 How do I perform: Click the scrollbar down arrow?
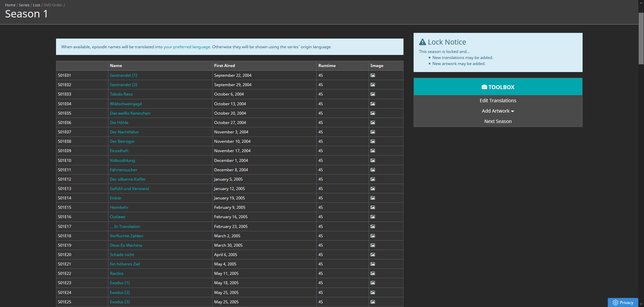pyautogui.click(x=641, y=304)
